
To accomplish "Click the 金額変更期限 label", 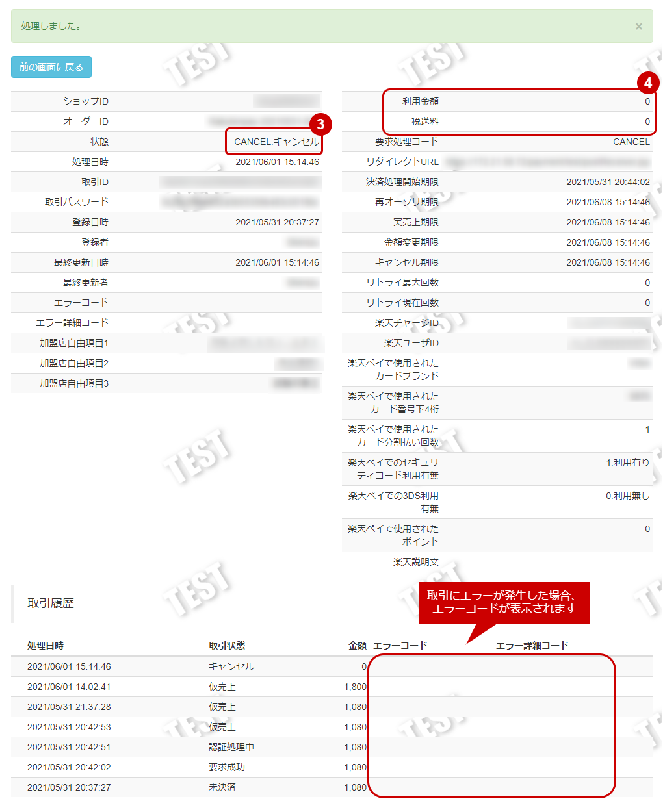I will tap(411, 242).
